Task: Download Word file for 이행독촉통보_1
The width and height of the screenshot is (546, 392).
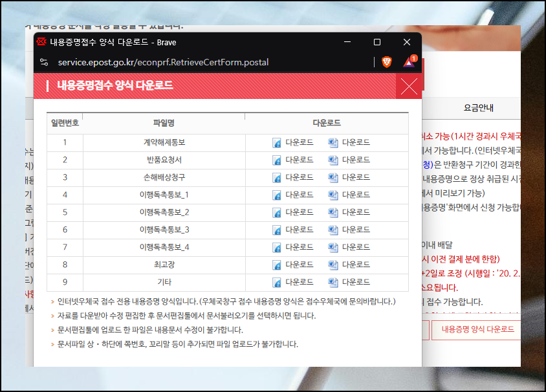Action: click(x=349, y=195)
